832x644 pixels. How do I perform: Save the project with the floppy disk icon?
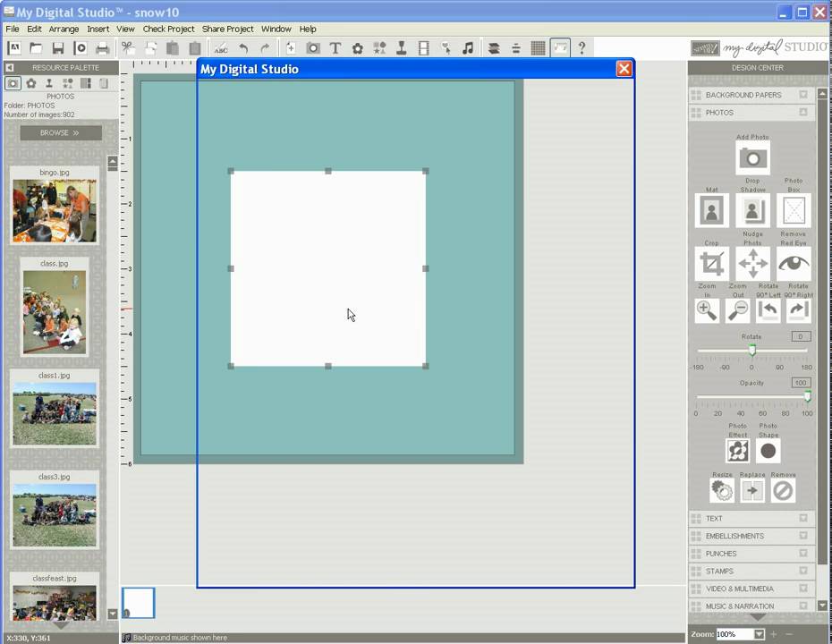[58, 48]
